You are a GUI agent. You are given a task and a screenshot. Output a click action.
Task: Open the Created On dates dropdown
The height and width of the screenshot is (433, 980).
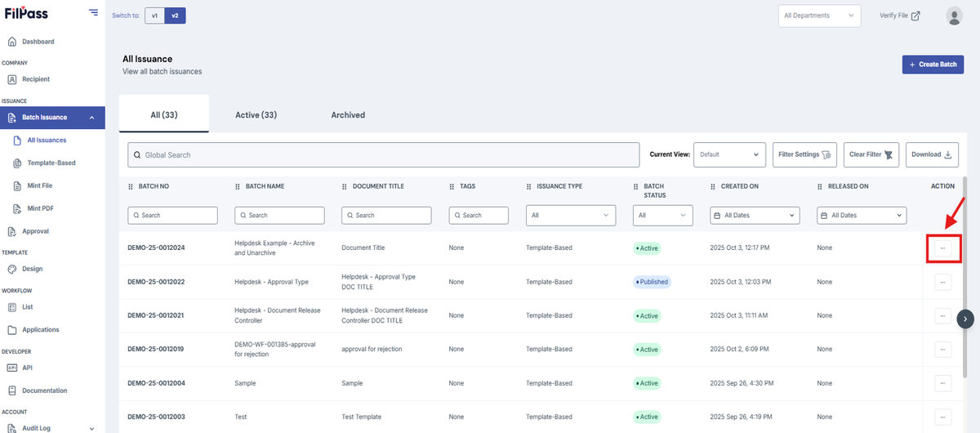(x=755, y=215)
